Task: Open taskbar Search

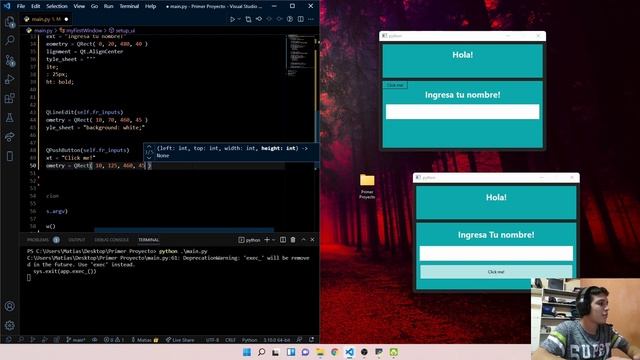Action: (262, 352)
